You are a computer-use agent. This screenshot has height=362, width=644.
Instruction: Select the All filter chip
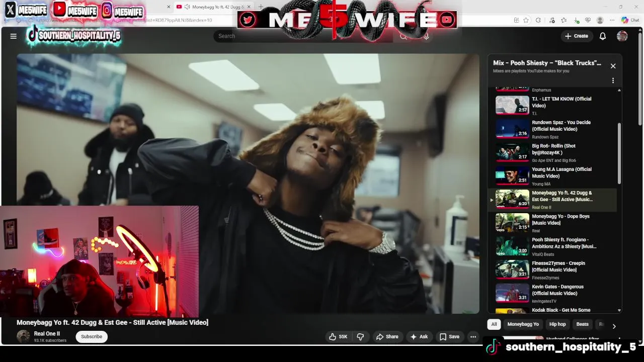click(x=494, y=324)
